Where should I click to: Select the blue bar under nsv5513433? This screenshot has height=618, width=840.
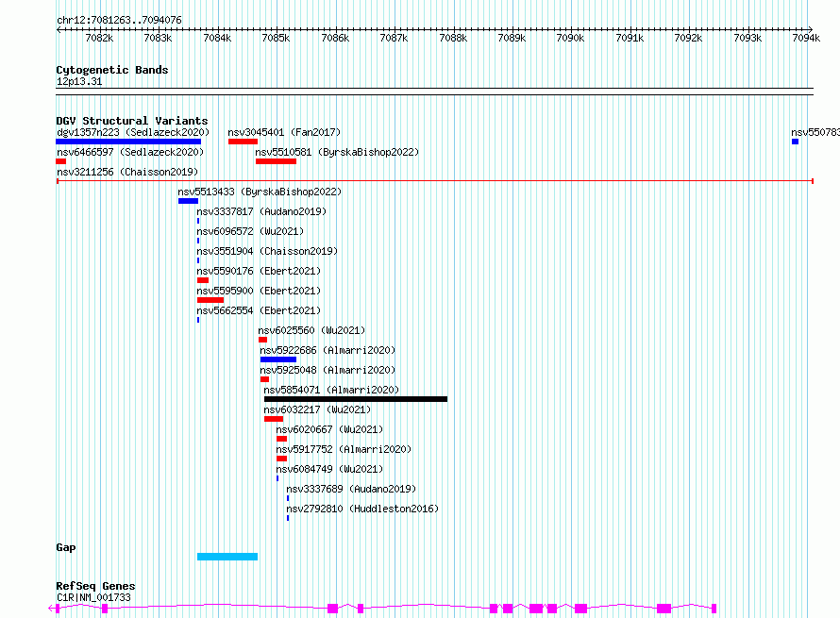pyautogui.click(x=188, y=201)
